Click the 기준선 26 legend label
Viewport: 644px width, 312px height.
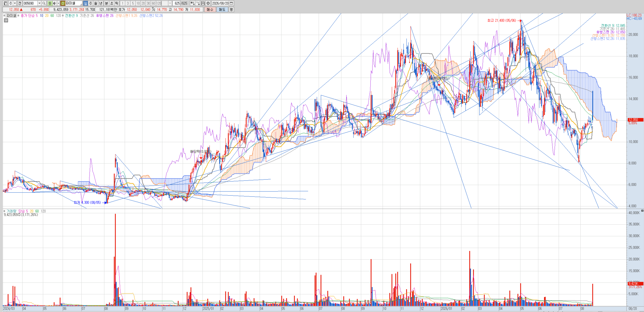pos(87,16)
